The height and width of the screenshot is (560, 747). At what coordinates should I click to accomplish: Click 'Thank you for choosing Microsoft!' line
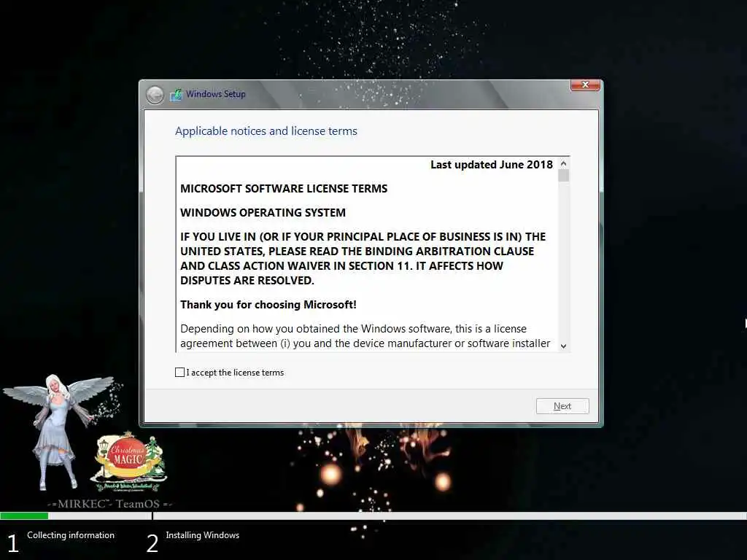pos(268,305)
